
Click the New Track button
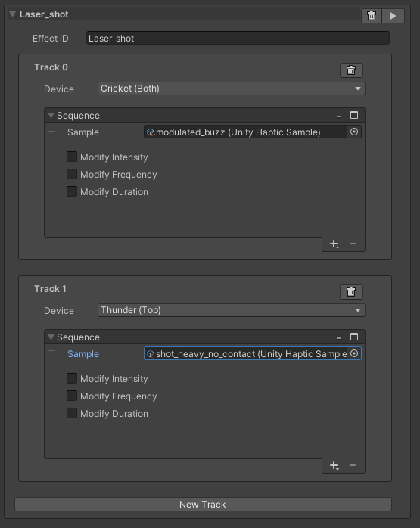click(x=203, y=504)
